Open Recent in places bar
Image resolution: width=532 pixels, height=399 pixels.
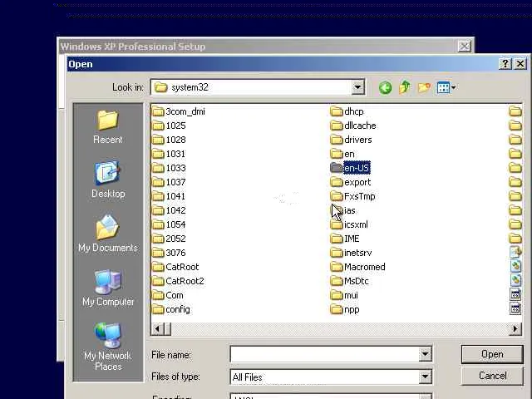pos(107,127)
